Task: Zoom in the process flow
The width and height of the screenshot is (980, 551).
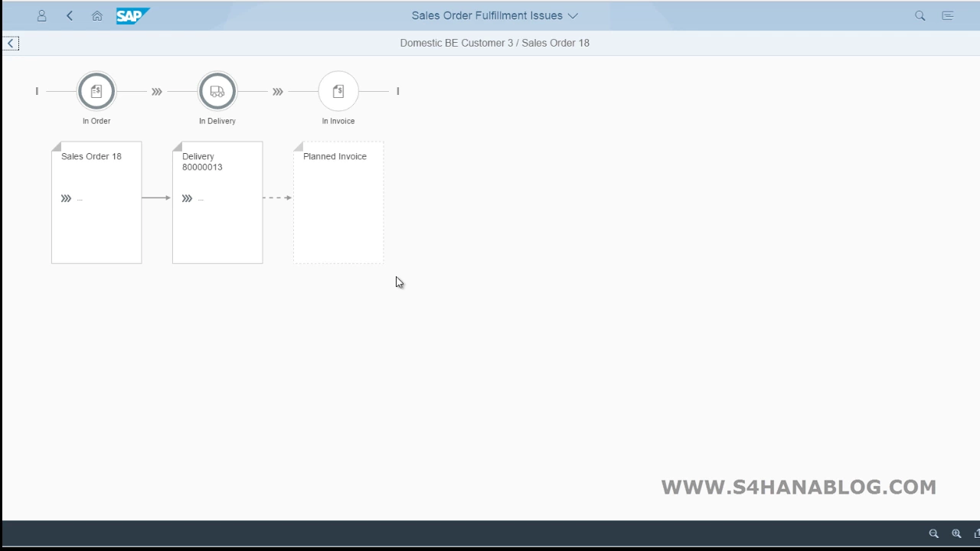Action: click(956, 533)
